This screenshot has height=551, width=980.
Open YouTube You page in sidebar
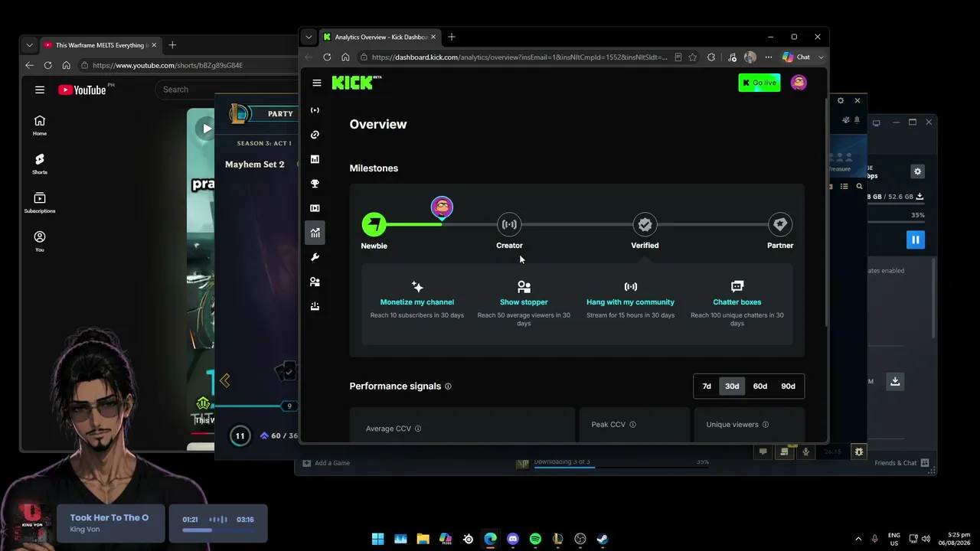coord(40,242)
